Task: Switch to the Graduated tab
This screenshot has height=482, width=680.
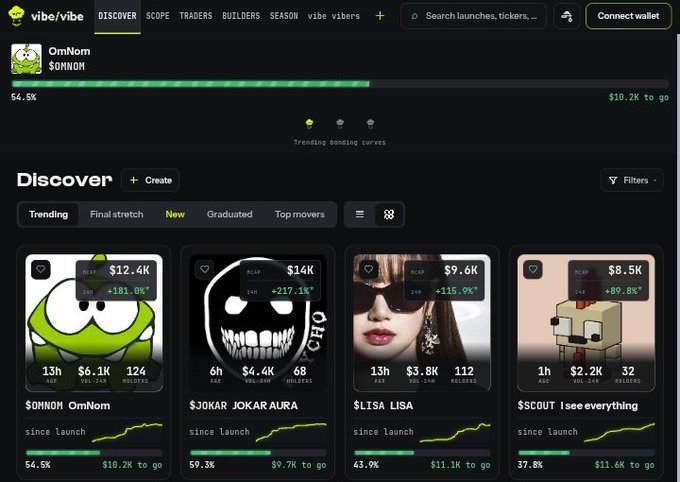Action: point(229,214)
